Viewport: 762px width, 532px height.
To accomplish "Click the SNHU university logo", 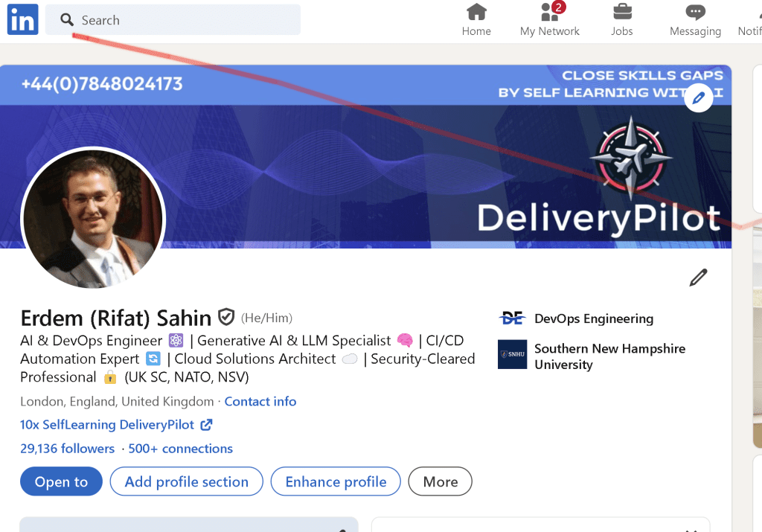I will pos(512,354).
